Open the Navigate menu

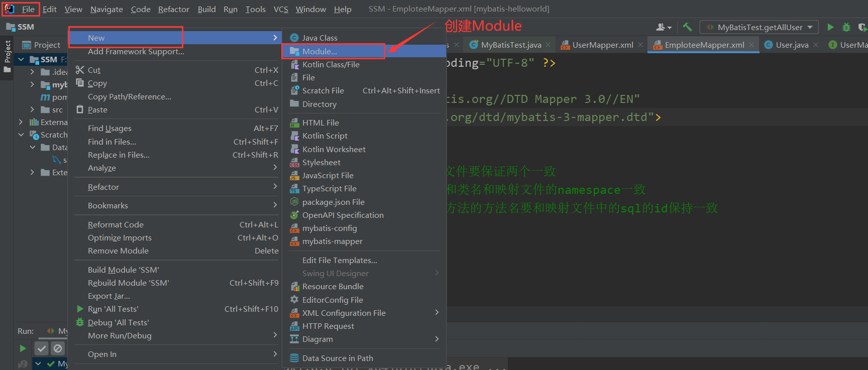(x=106, y=9)
